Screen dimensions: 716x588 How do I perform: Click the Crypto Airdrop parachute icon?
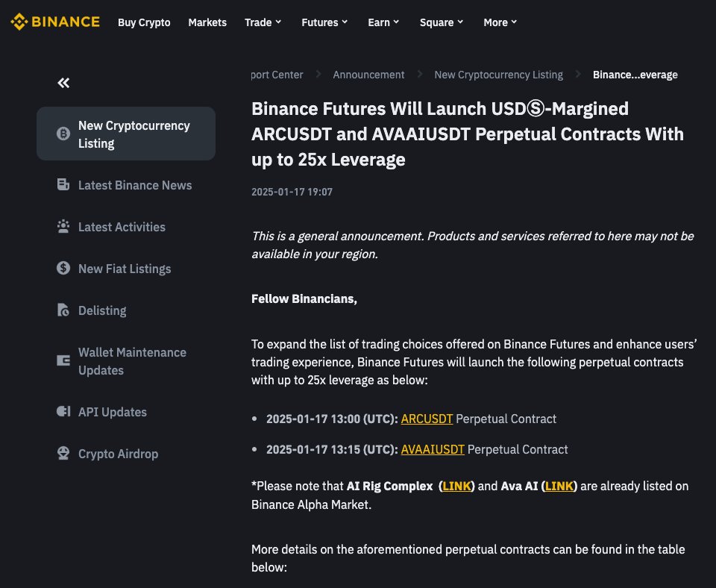click(x=63, y=453)
